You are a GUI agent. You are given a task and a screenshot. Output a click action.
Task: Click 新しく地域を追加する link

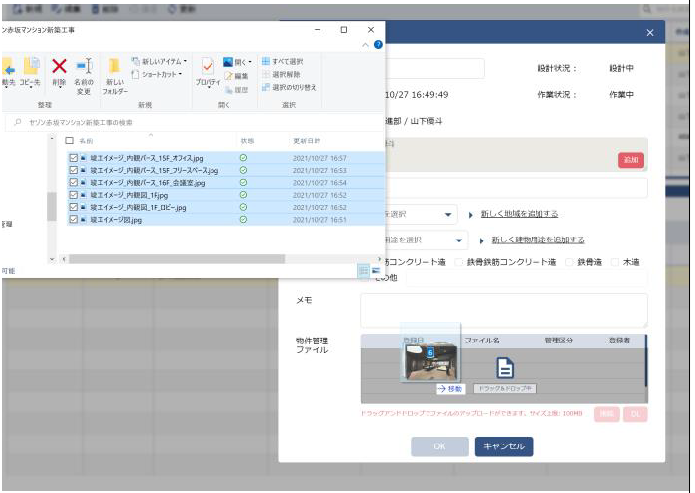(519, 214)
